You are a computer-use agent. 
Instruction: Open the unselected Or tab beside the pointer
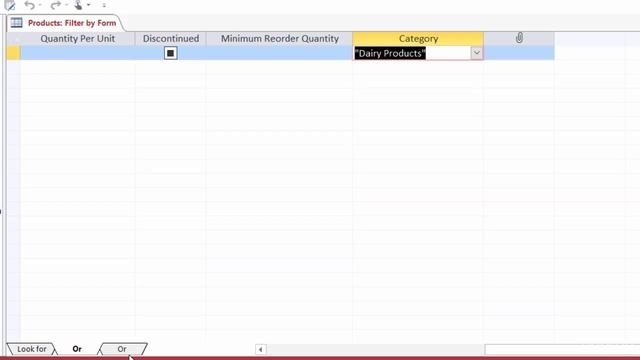click(x=122, y=349)
